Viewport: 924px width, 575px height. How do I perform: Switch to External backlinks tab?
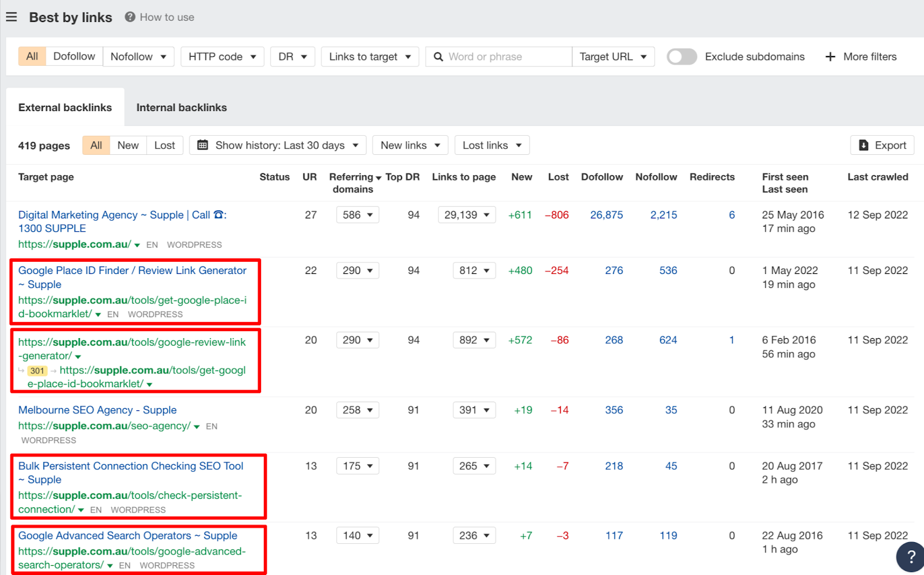[x=65, y=107]
